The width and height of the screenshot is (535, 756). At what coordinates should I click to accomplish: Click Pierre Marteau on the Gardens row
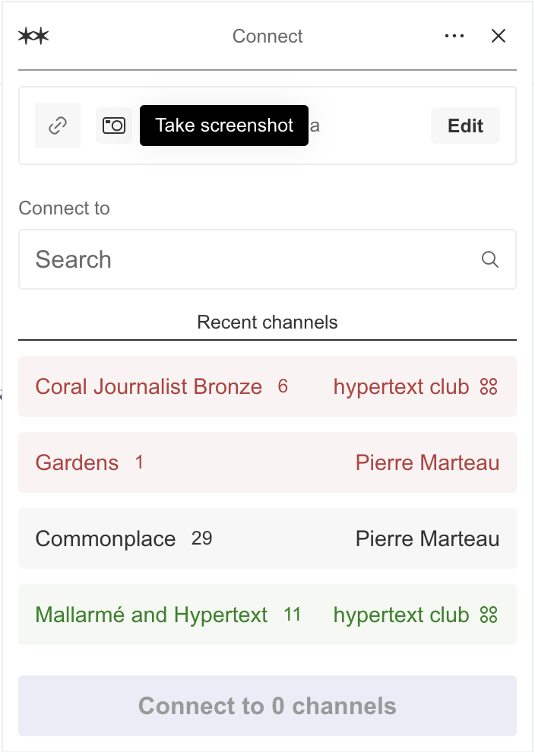tap(427, 462)
